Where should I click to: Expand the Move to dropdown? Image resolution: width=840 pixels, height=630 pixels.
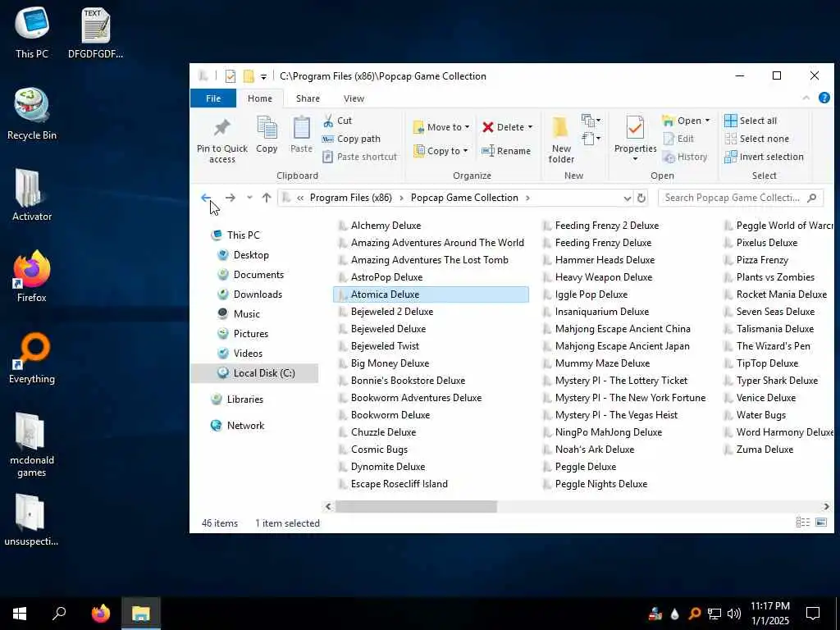(x=467, y=127)
